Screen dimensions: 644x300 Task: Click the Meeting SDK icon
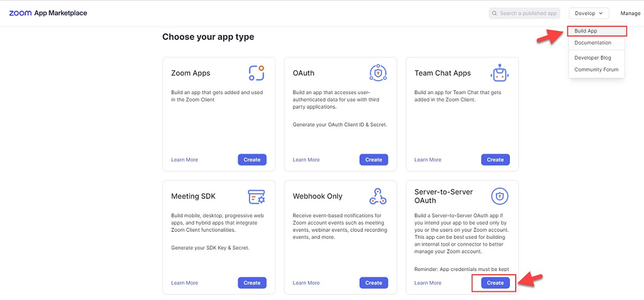(256, 197)
